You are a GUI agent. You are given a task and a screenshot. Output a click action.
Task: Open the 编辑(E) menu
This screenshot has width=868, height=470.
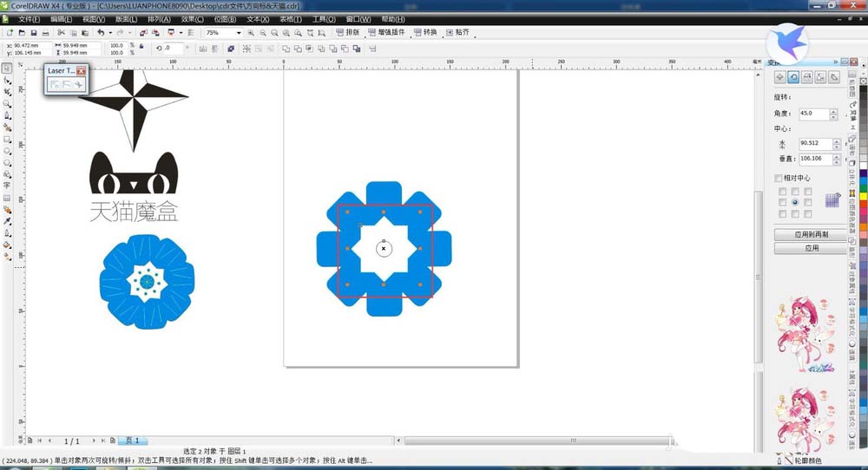pyautogui.click(x=61, y=19)
